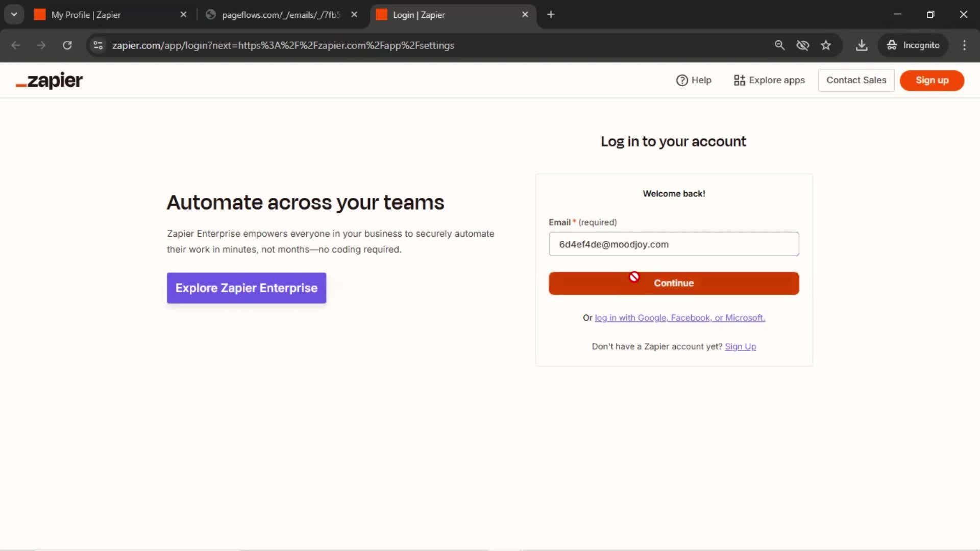Close the My Profile | Zapier tab
980x551 pixels.
[183, 15]
